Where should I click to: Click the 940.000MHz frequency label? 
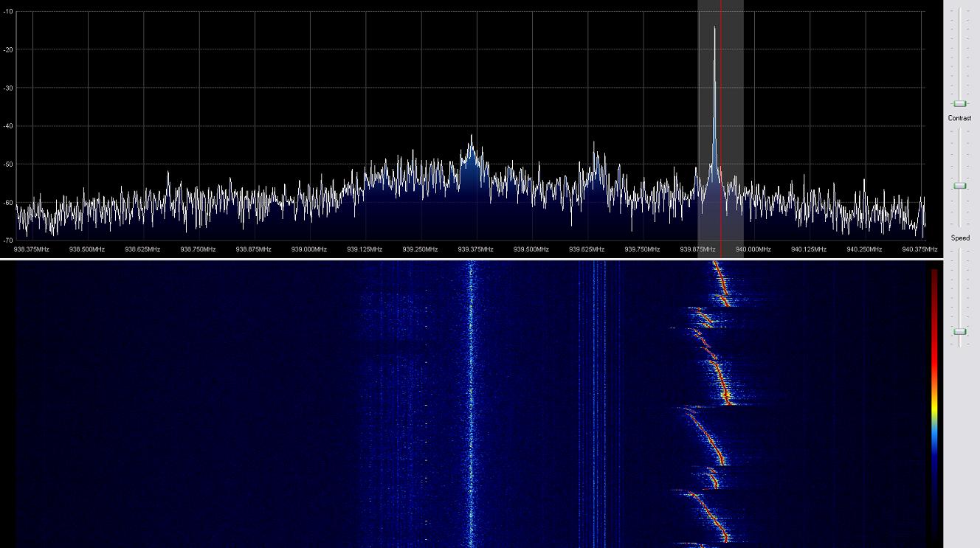[x=753, y=249]
